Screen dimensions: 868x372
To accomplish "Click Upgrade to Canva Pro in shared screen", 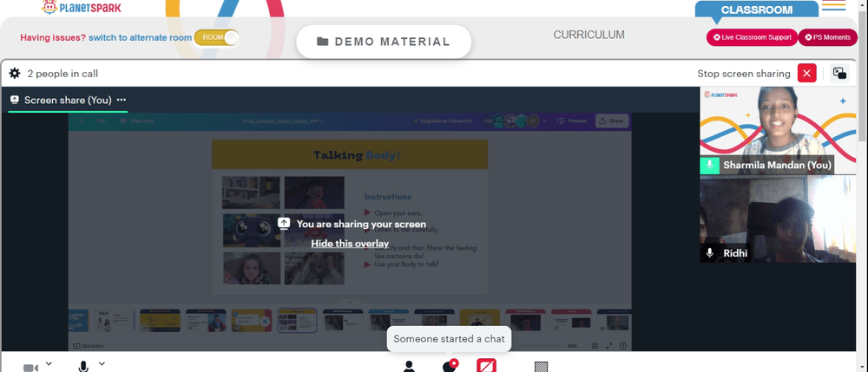I will click(444, 121).
